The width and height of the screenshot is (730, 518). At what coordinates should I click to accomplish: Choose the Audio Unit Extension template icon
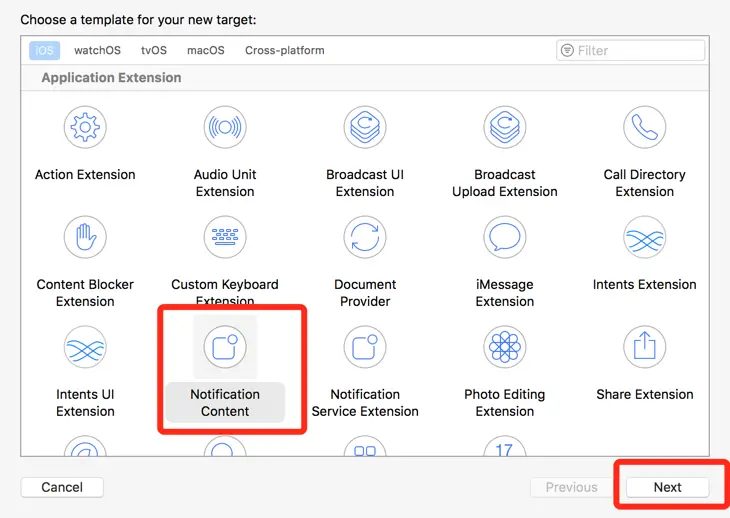pyautogui.click(x=225, y=127)
